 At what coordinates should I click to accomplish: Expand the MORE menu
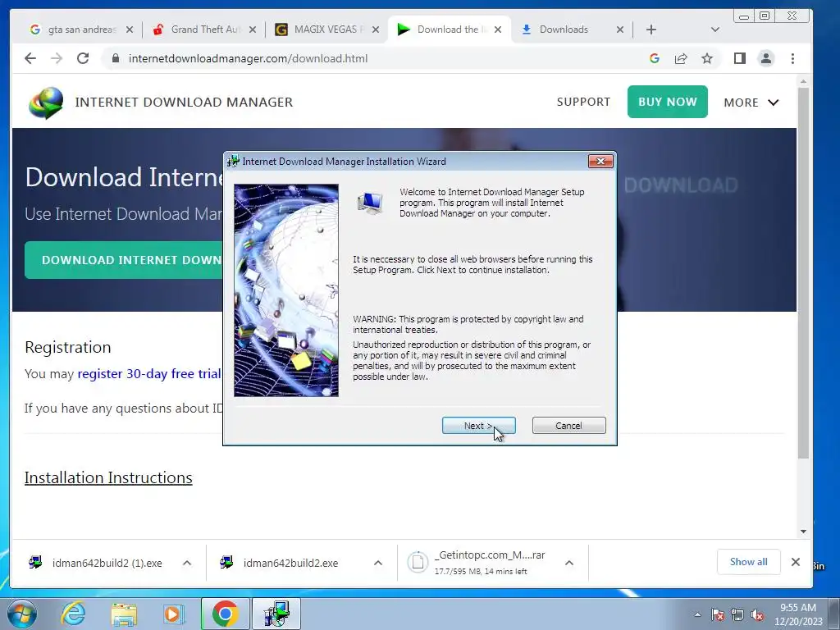751,103
